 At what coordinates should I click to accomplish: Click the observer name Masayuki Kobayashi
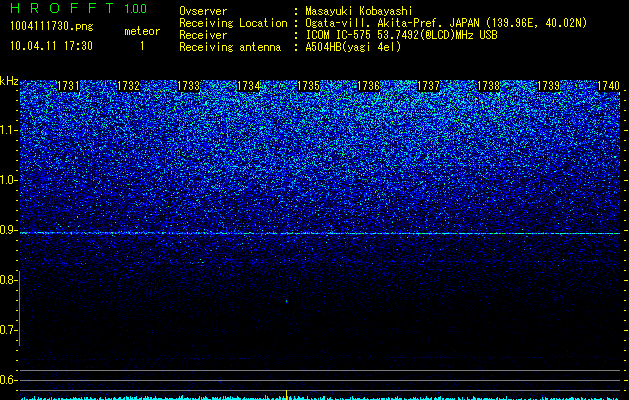pos(359,11)
